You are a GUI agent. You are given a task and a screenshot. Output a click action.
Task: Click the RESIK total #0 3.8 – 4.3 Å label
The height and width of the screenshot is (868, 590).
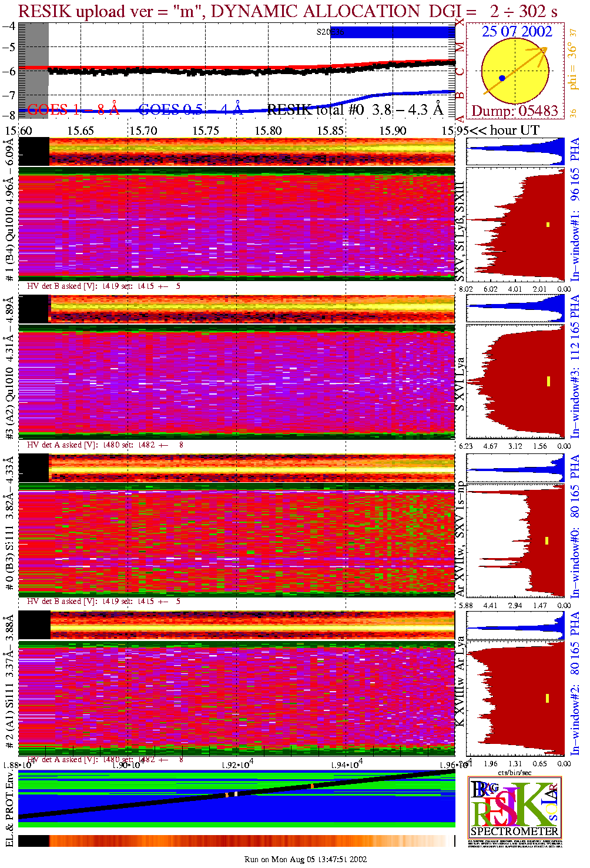(x=355, y=109)
